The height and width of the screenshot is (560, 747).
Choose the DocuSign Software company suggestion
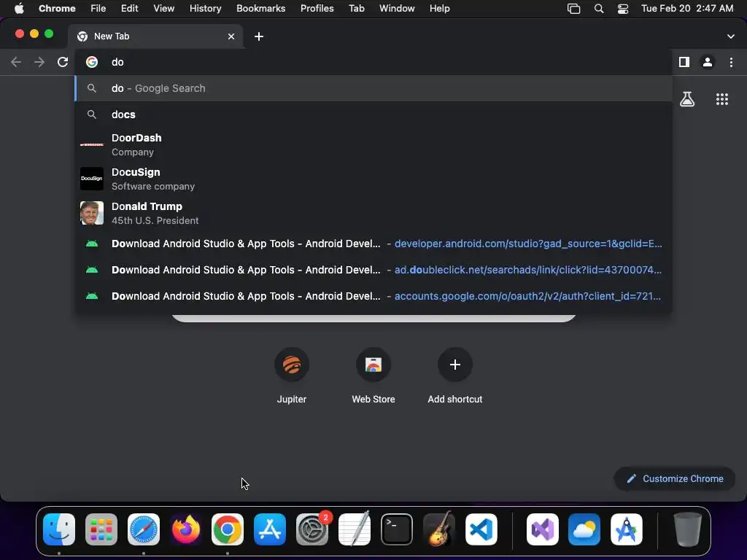click(374, 179)
